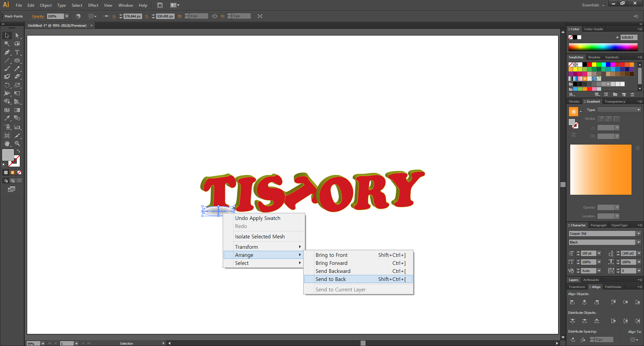
Task: Switch to the Pathfinder tab
Action: pos(613,287)
